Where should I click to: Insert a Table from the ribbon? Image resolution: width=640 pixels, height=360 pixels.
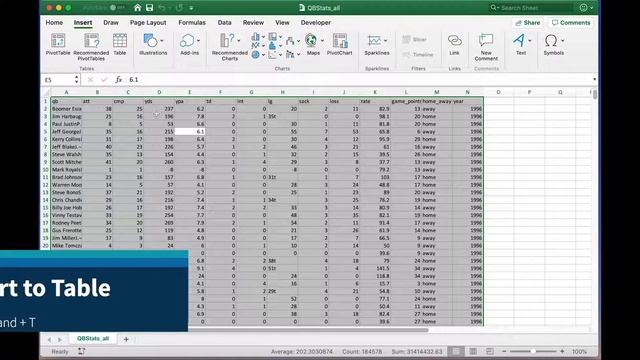(120, 44)
